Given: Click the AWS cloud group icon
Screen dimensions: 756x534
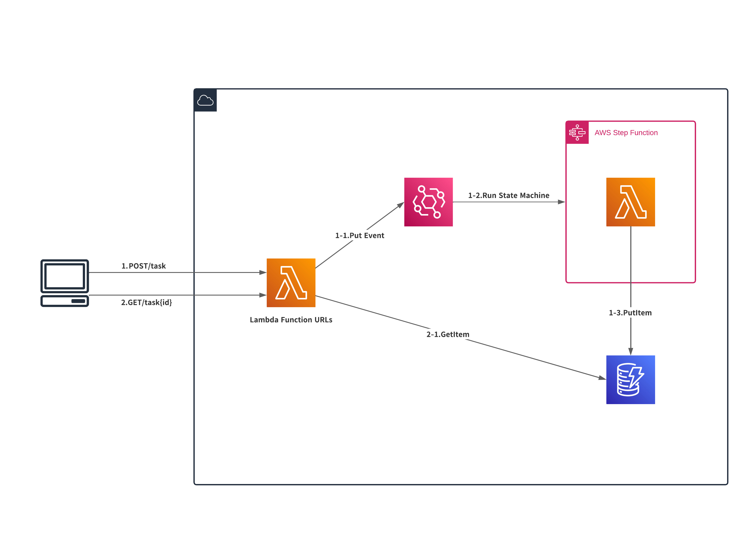Looking at the screenshot, I should point(205,100).
